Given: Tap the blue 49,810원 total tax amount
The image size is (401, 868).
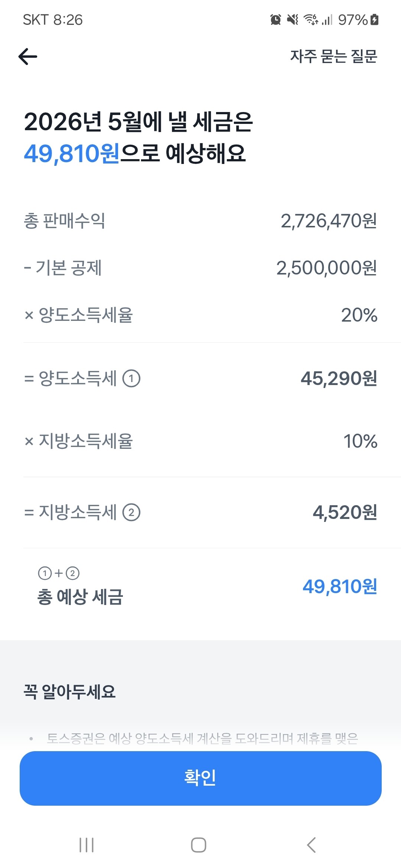Looking at the screenshot, I should click(x=340, y=587).
